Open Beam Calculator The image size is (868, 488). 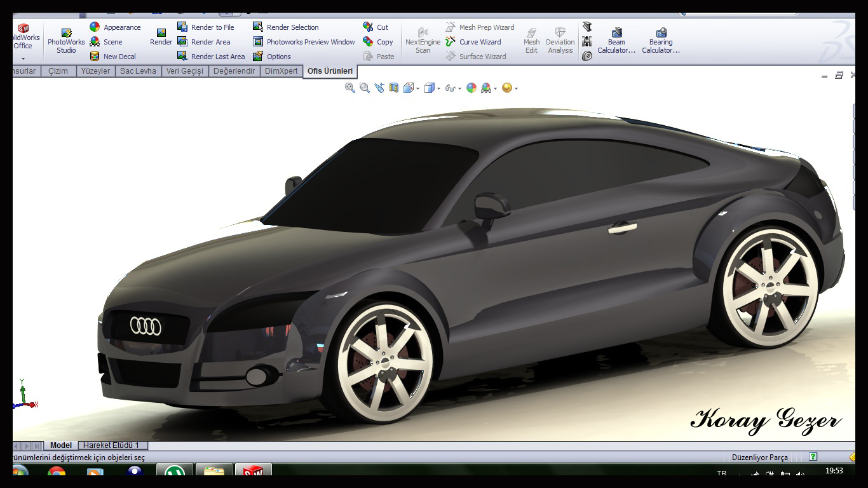click(x=616, y=41)
